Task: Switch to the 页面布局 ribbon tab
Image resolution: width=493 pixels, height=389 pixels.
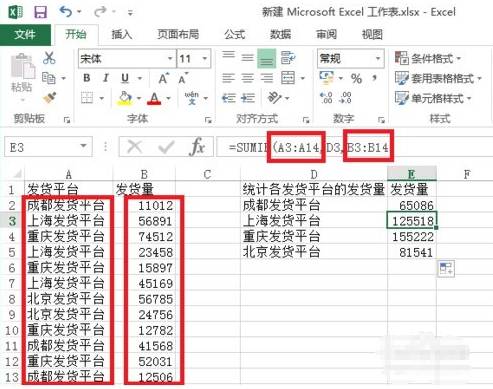Action: click(178, 34)
